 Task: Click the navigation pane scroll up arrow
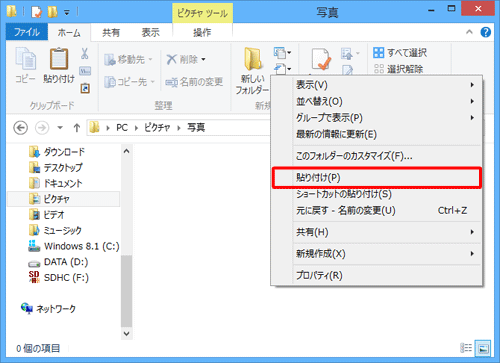126,151
